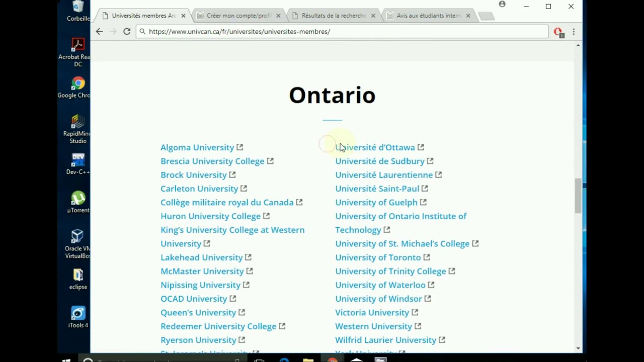The image size is (644, 362).
Task: Close the Avis aux étudiants tab
Action: click(468, 16)
